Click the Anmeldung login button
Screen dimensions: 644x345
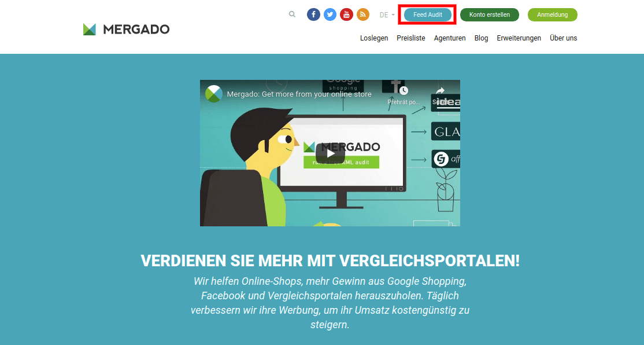coord(553,14)
